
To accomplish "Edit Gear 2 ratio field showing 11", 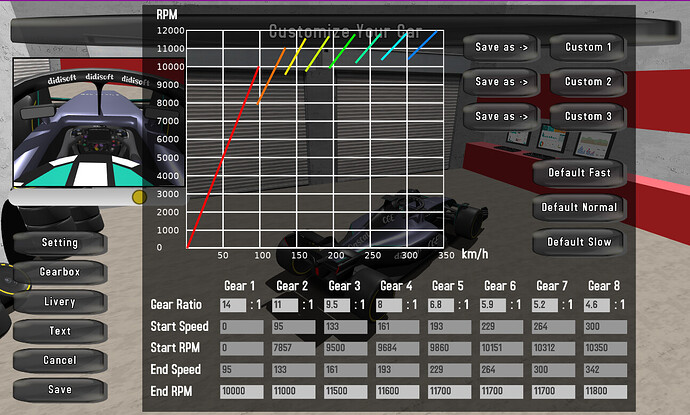I will tap(285, 305).
